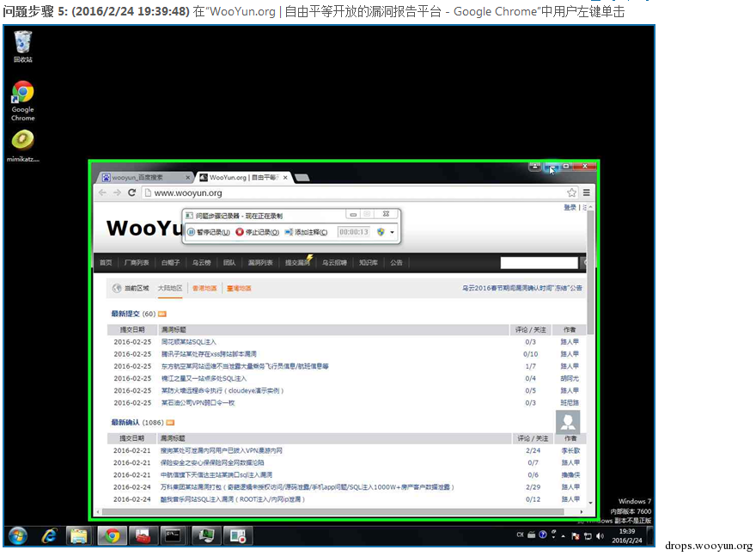Click the 首页 navigation item
The width and height of the screenshot is (756, 556).
(x=106, y=263)
